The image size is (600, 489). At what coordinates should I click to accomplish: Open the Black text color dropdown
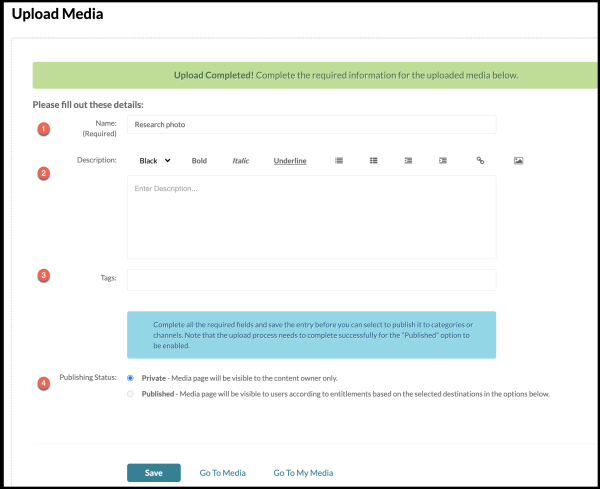pyautogui.click(x=155, y=161)
